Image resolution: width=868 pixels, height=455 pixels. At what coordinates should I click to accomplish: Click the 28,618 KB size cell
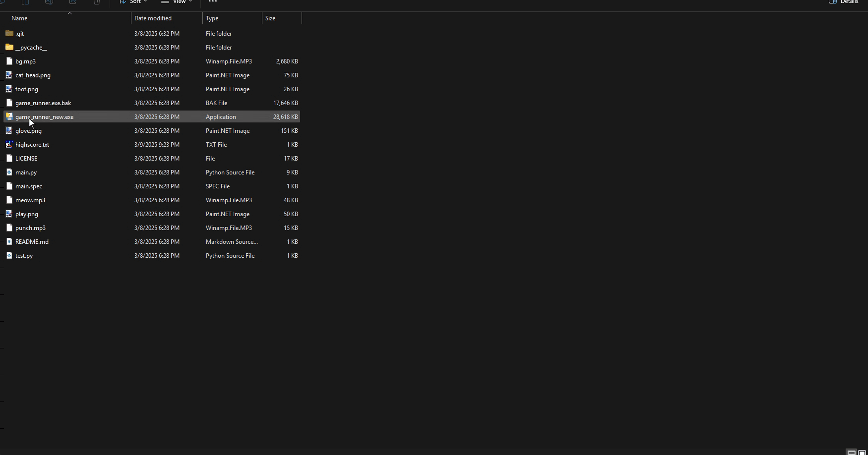285,117
